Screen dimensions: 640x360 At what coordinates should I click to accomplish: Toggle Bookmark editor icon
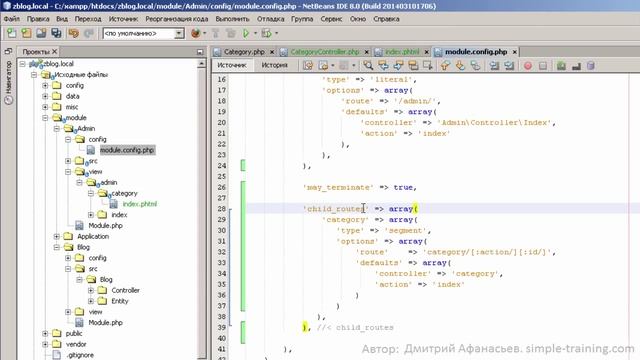click(475, 65)
